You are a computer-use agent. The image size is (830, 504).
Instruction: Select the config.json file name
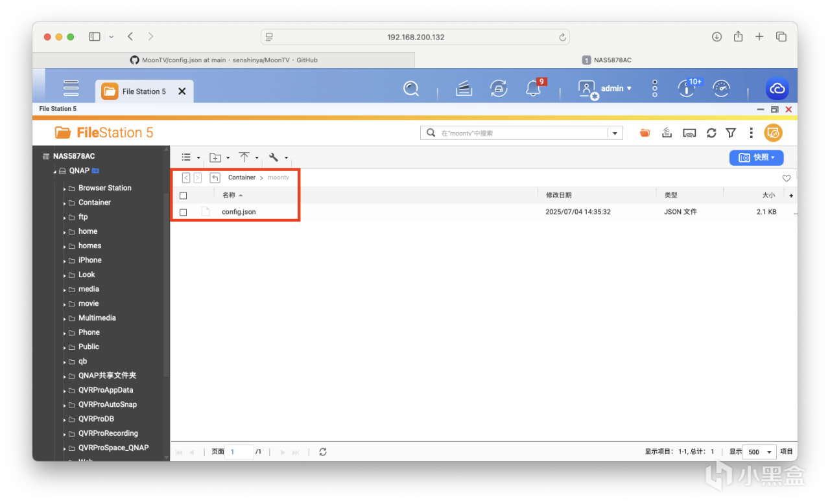pyautogui.click(x=239, y=212)
